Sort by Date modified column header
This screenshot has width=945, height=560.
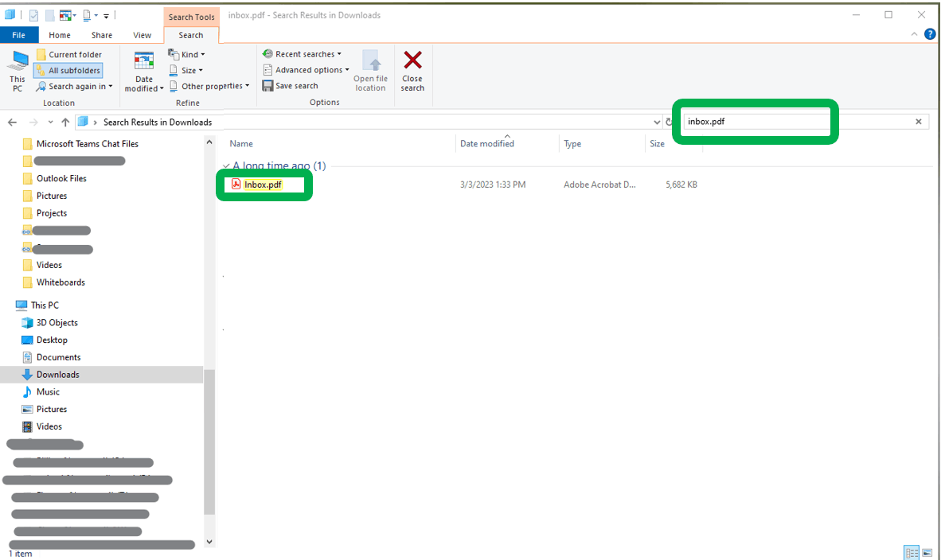(x=487, y=143)
